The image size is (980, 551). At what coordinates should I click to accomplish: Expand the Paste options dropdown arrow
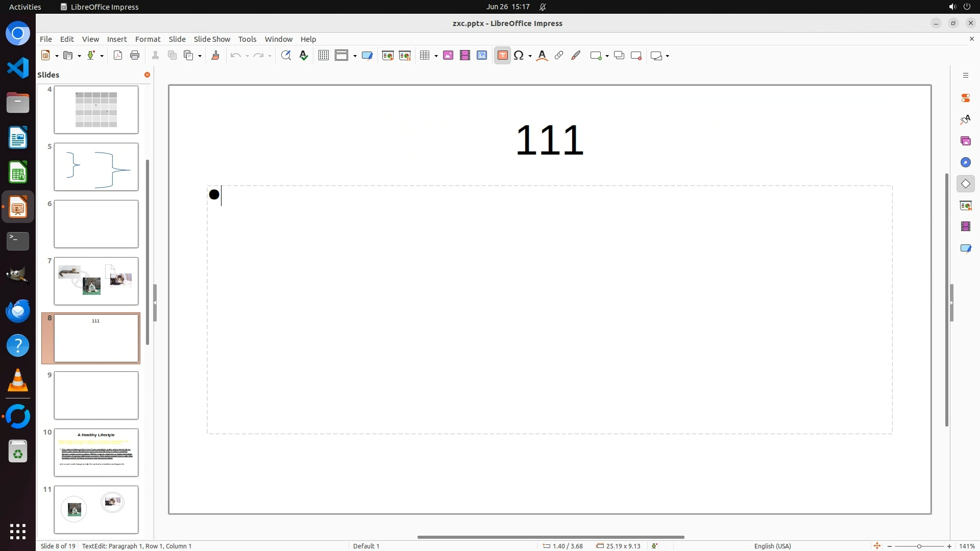[200, 56]
